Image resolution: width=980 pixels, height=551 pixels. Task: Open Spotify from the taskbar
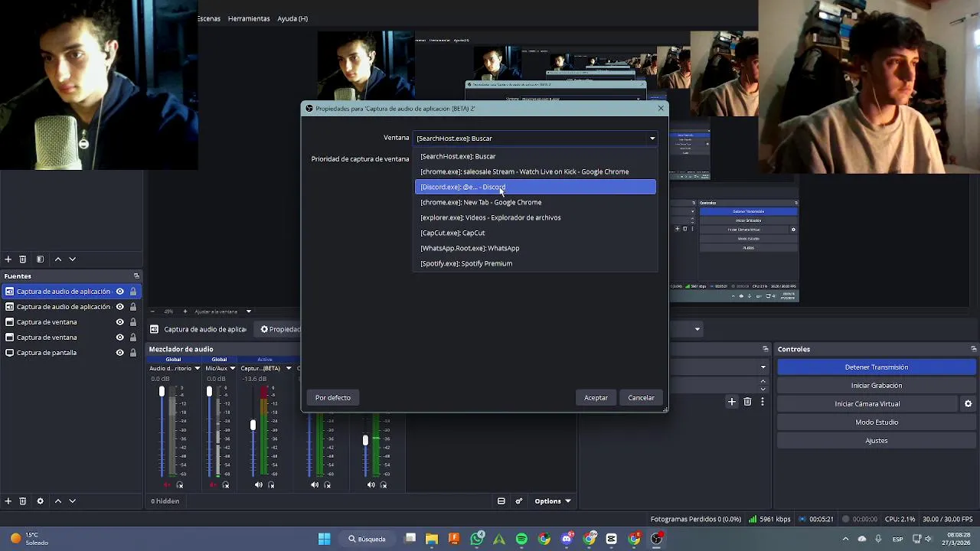[521, 539]
